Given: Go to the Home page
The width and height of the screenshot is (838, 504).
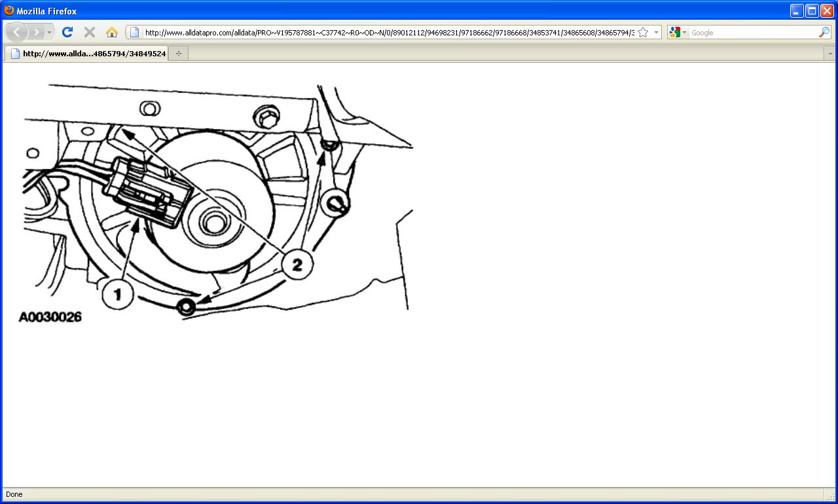Looking at the screenshot, I should coord(112,32).
